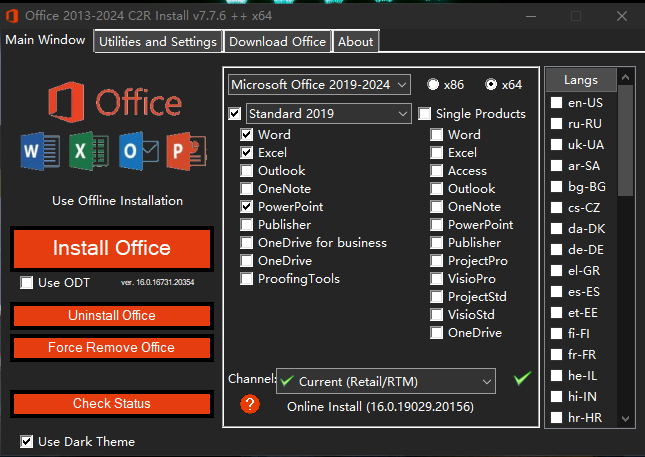Enable the Use ODT checkbox
The width and height of the screenshot is (645, 457).
pyautogui.click(x=26, y=283)
